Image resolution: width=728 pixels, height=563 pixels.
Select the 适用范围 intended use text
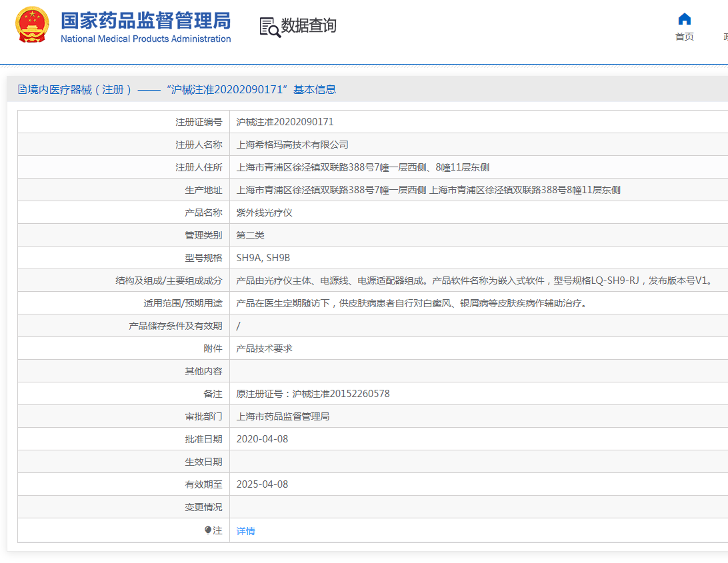click(412, 304)
